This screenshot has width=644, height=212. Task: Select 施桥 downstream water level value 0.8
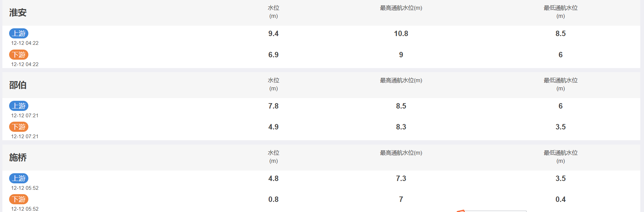point(273,199)
